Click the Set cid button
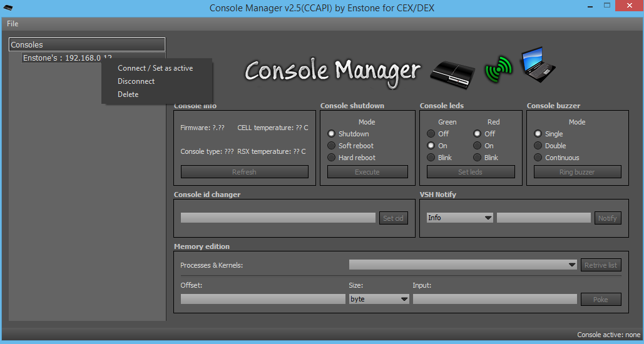This screenshot has height=344, width=644. click(393, 218)
